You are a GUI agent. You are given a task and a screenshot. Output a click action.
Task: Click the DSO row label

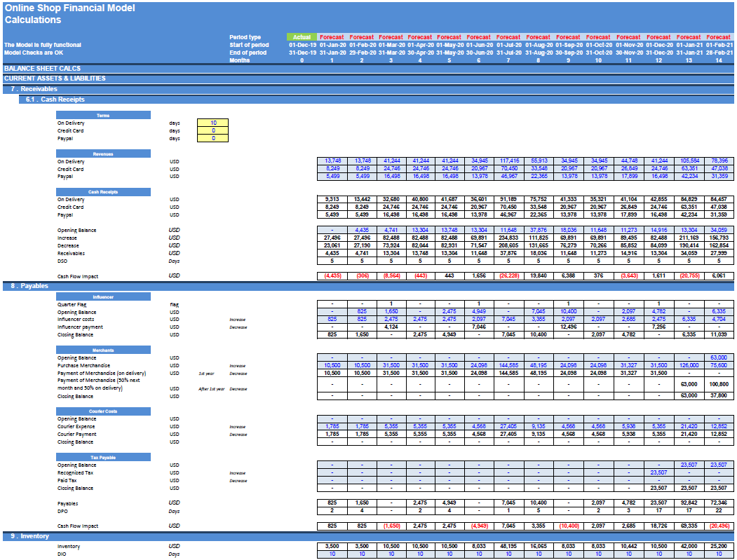tap(62, 261)
